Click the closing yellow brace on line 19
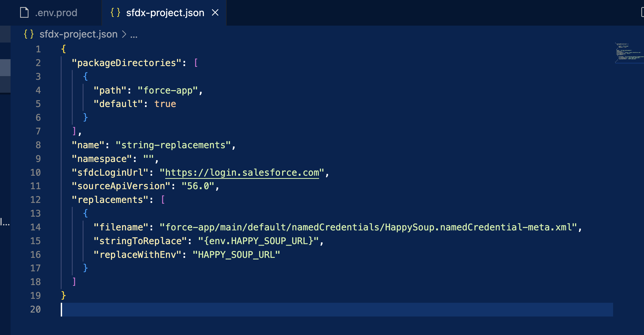The width and height of the screenshot is (644, 335). [x=63, y=295]
